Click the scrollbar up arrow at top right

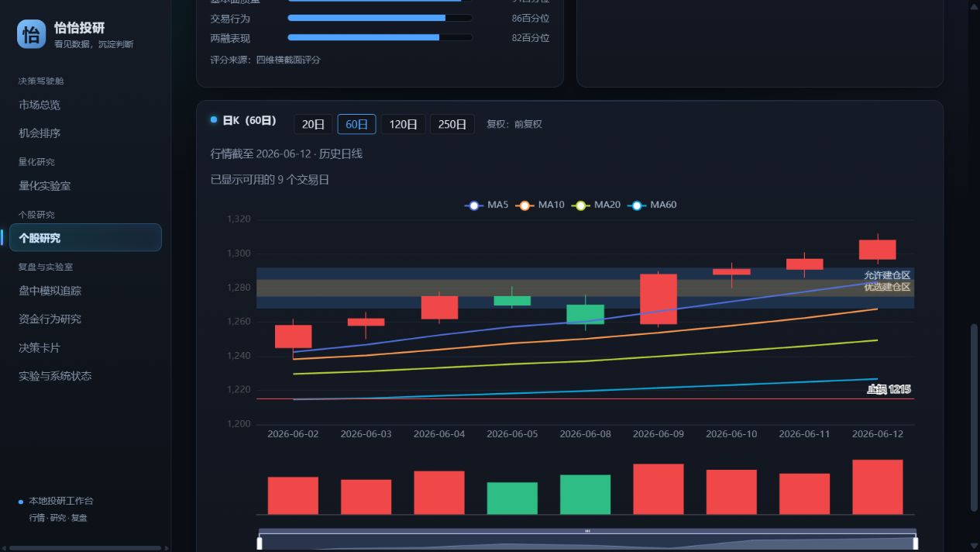[x=975, y=6]
